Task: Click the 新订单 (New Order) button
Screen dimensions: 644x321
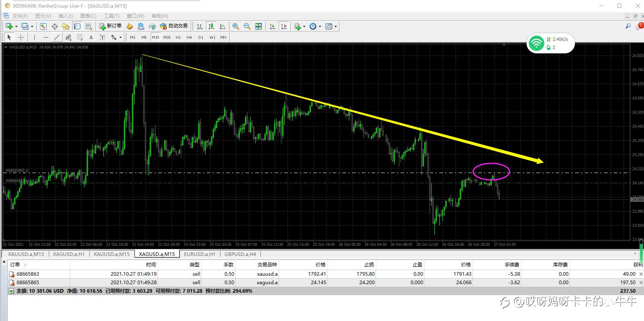Action: click(x=111, y=26)
